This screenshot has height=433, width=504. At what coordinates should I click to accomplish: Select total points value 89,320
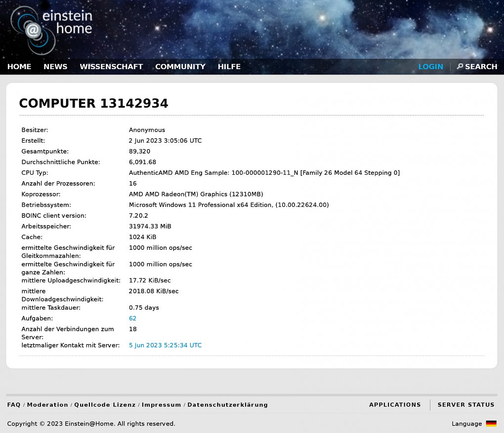pos(139,151)
